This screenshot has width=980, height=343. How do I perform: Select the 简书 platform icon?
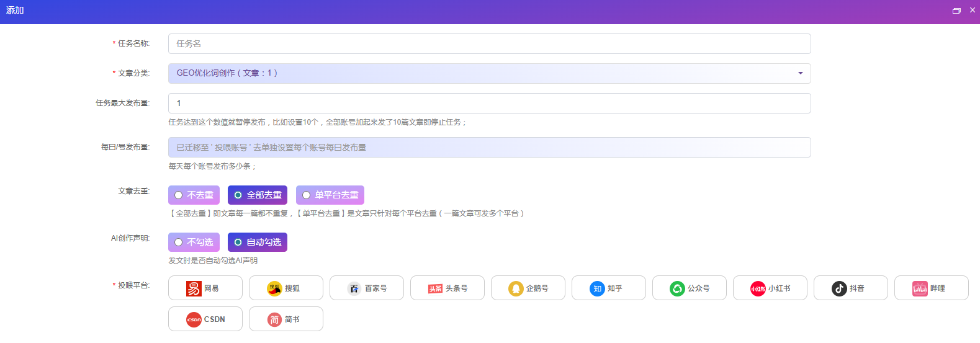(274, 319)
